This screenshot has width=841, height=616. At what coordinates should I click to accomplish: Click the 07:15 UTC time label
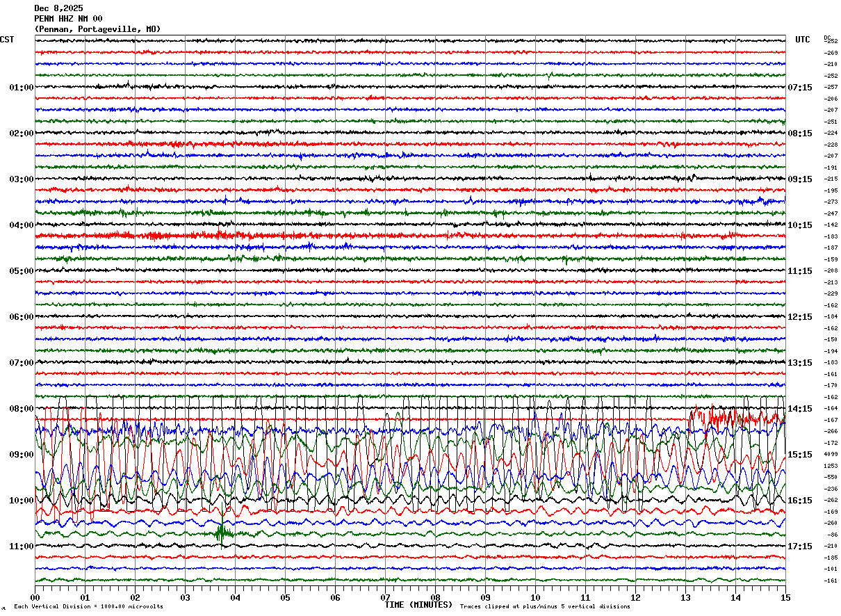click(800, 88)
